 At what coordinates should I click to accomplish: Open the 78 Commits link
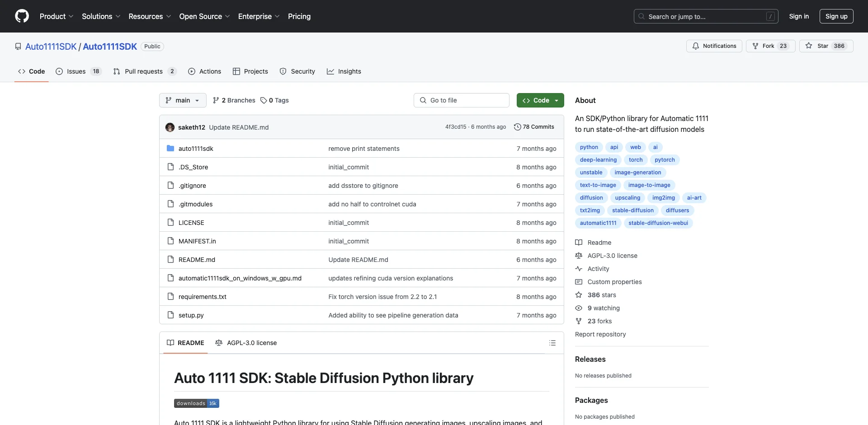tap(534, 127)
